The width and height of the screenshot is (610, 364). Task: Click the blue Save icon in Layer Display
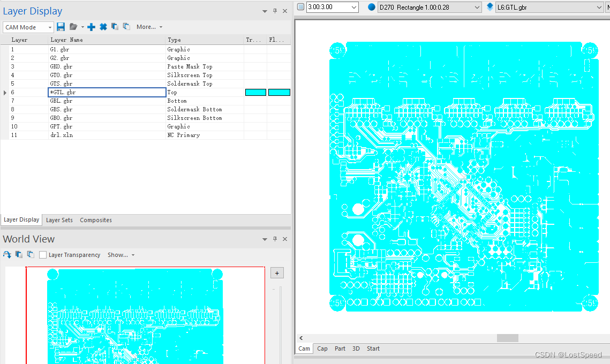[61, 27]
